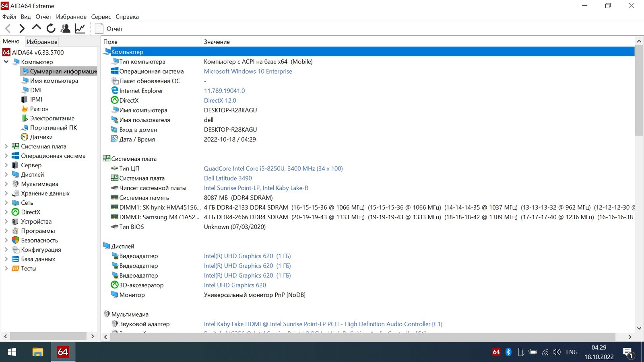Select the highlighted Компьютер section row

point(368,51)
